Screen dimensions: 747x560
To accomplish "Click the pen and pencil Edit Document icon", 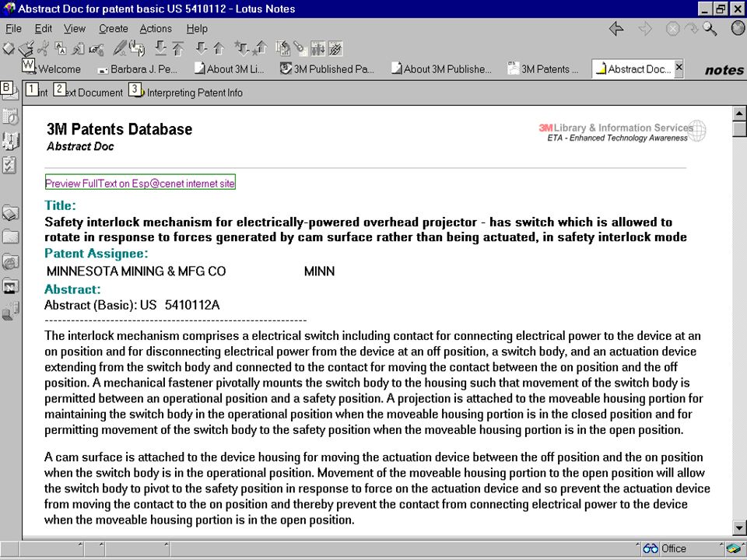I will click(119, 48).
